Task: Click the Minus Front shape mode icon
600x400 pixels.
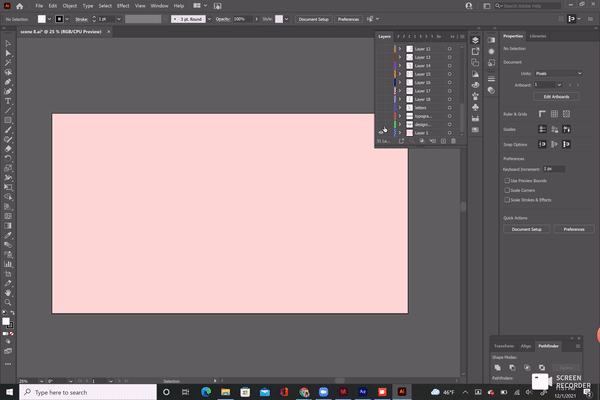Action: pyautogui.click(x=512, y=367)
